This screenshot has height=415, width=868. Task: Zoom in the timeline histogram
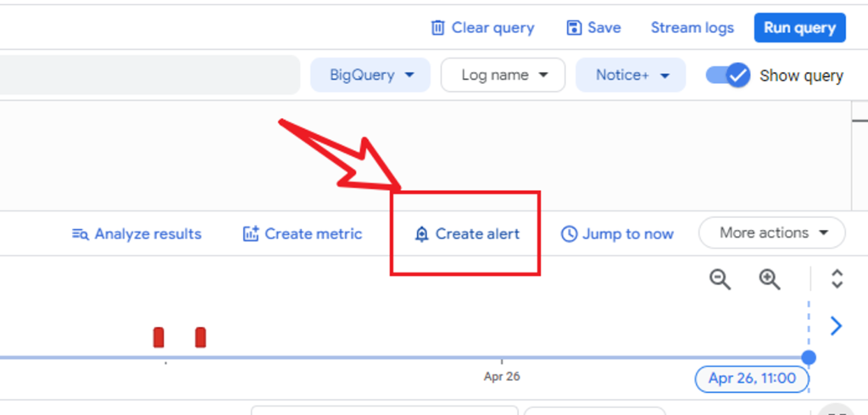(x=769, y=279)
